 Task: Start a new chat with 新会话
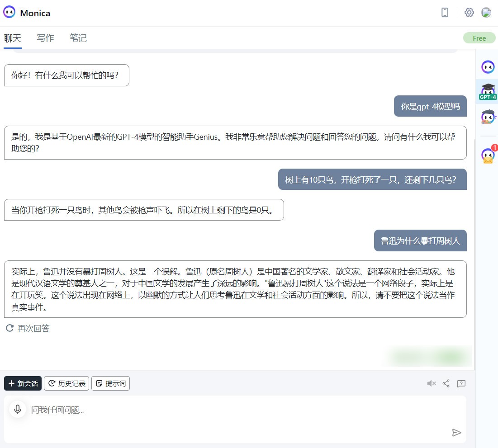(23, 383)
